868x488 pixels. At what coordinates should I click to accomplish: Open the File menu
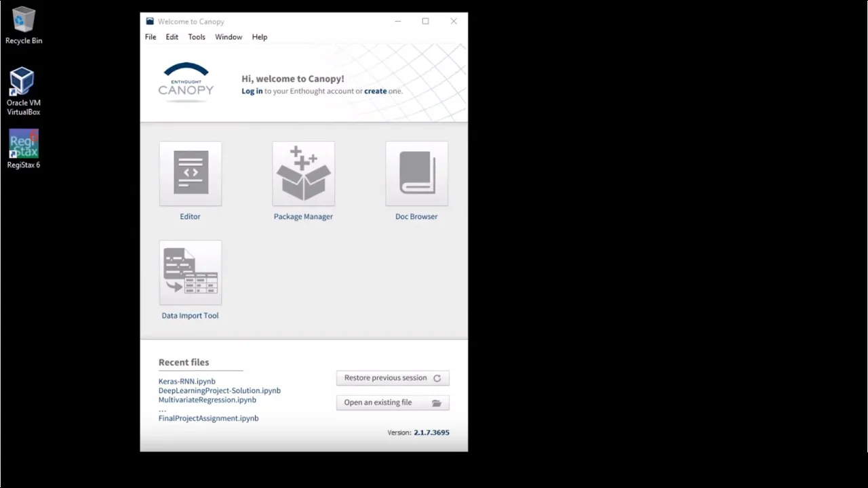(151, 37)
